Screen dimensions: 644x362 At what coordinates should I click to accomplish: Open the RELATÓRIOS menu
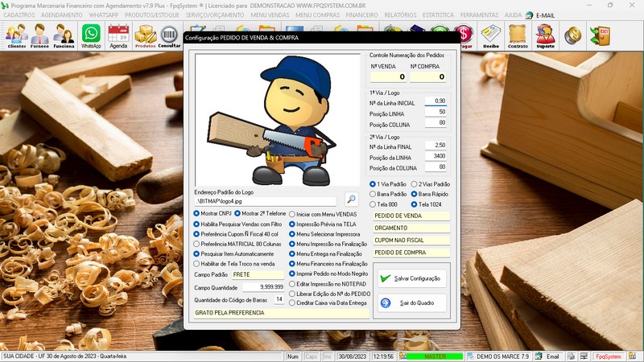[x=400, y=15]
